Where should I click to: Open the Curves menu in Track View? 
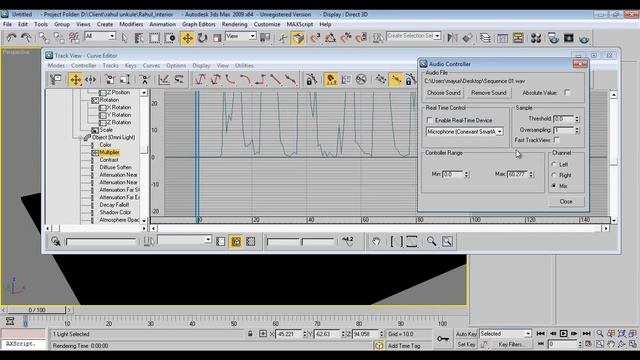(x=151, y=66)
